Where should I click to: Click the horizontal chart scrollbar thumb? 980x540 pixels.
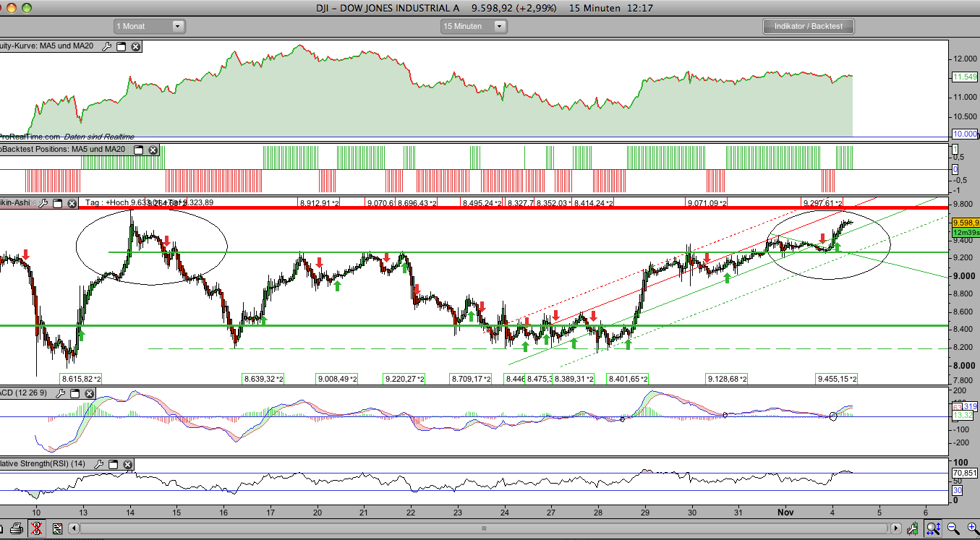pyautogui.click(x=483, y=528)
